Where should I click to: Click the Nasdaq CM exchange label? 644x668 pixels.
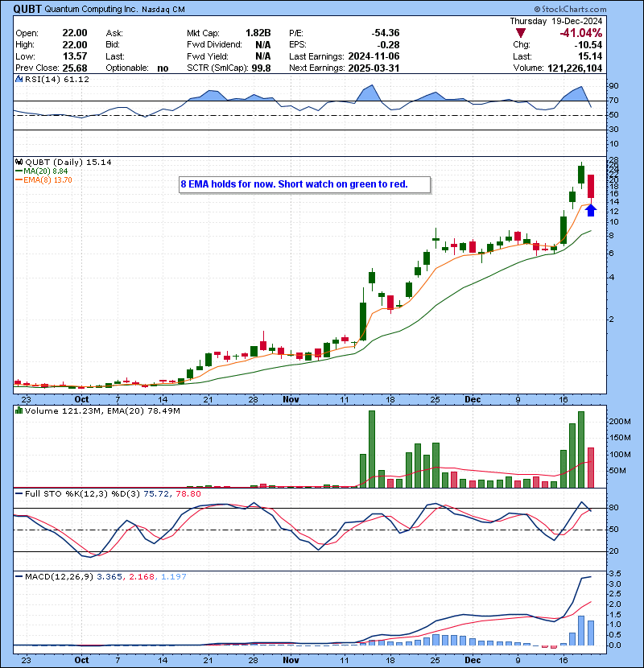pyautogui.click(x=163, y=10)
